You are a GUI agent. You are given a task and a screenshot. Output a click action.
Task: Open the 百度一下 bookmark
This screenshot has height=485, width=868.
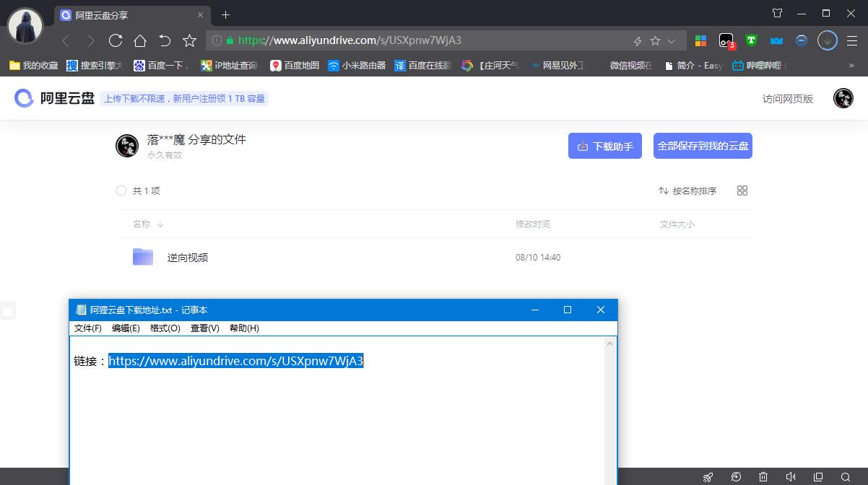162,65
